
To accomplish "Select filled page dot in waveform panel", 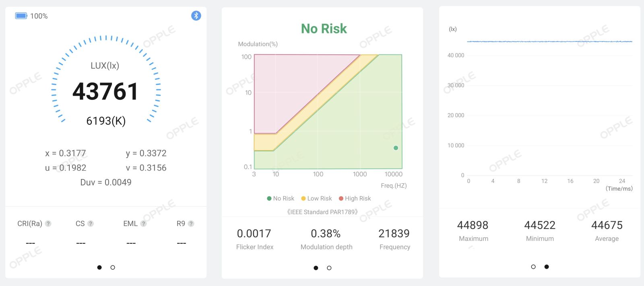I will tap(547, 267).
